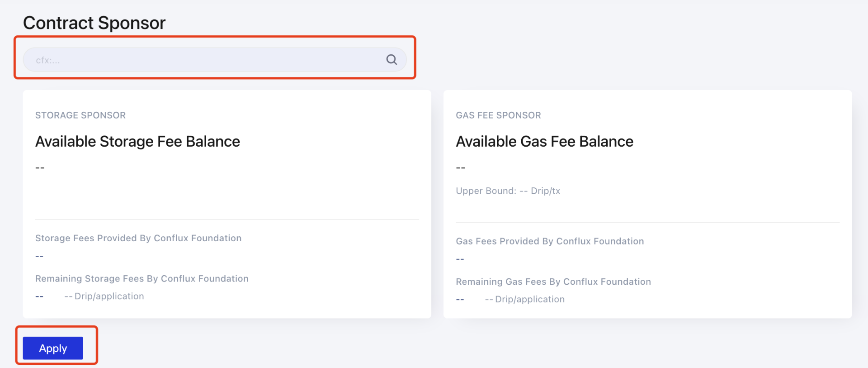Viewport: 868px width, 368px height.
Task: Select the STORAGE SPONSOR card label
Action: point(80,115)
